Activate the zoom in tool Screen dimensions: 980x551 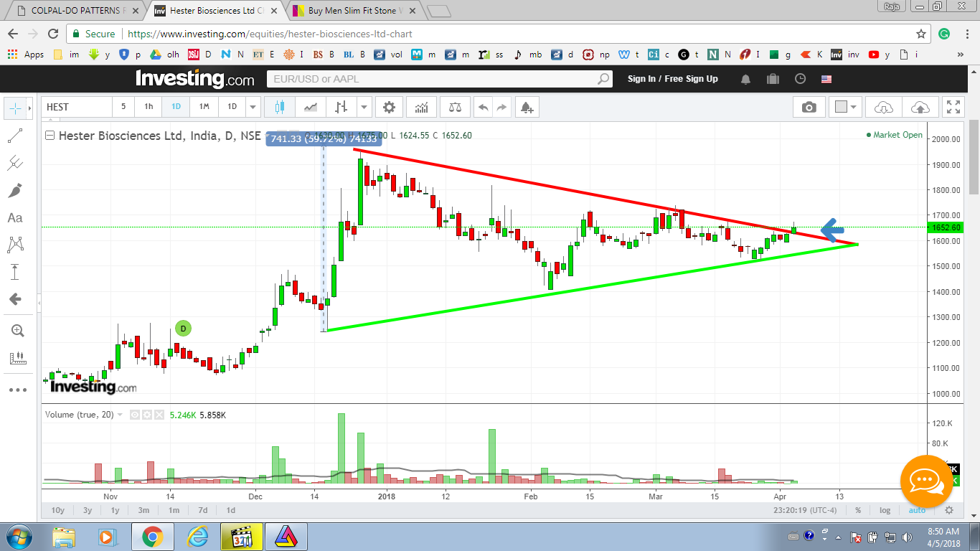pos(17,331)
